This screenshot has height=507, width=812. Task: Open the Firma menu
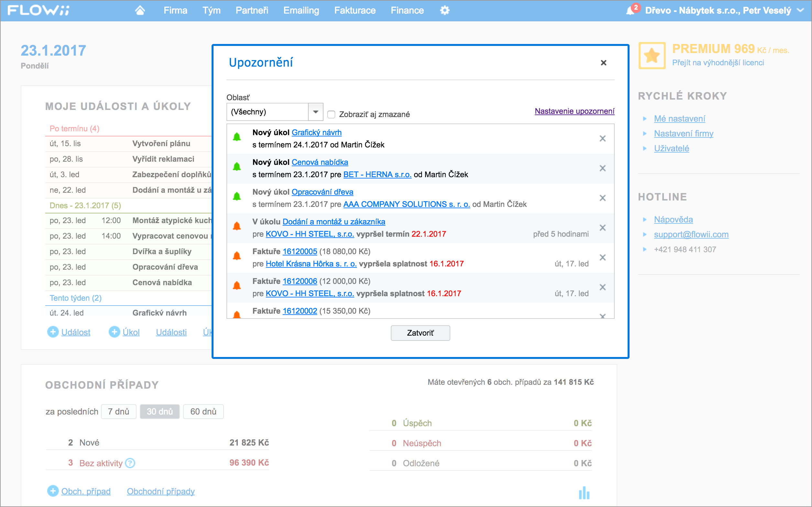175,10
